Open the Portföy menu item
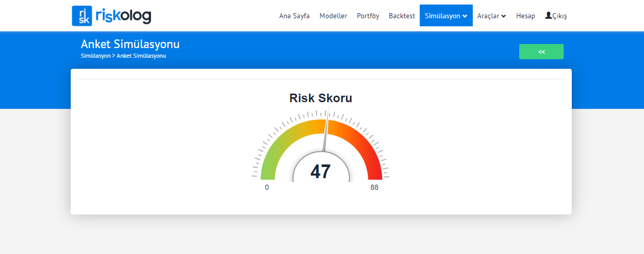 [x=368, y=16]
